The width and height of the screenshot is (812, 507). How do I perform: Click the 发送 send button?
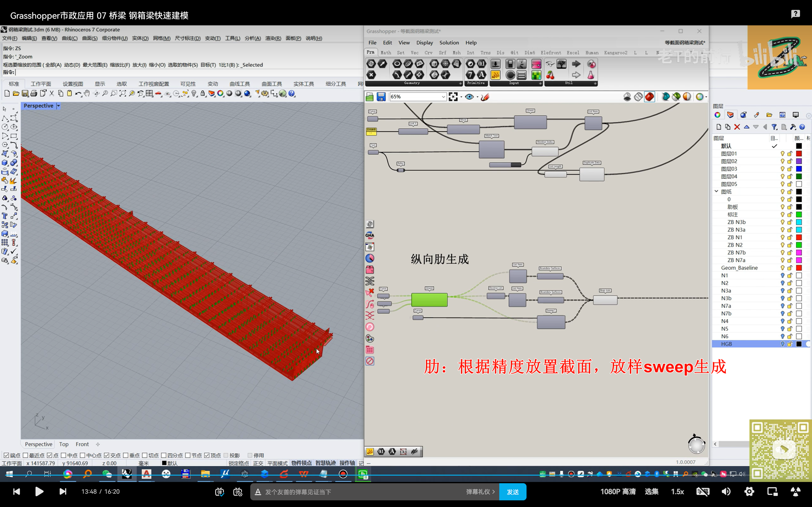(x=512, y=491)
